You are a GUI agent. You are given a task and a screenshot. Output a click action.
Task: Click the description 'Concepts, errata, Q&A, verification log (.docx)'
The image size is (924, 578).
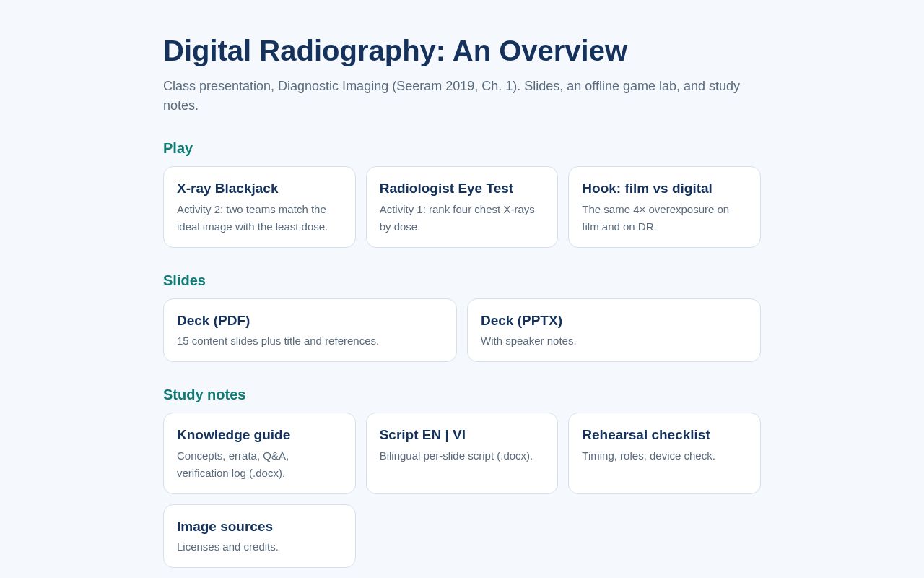click(232, 464)
